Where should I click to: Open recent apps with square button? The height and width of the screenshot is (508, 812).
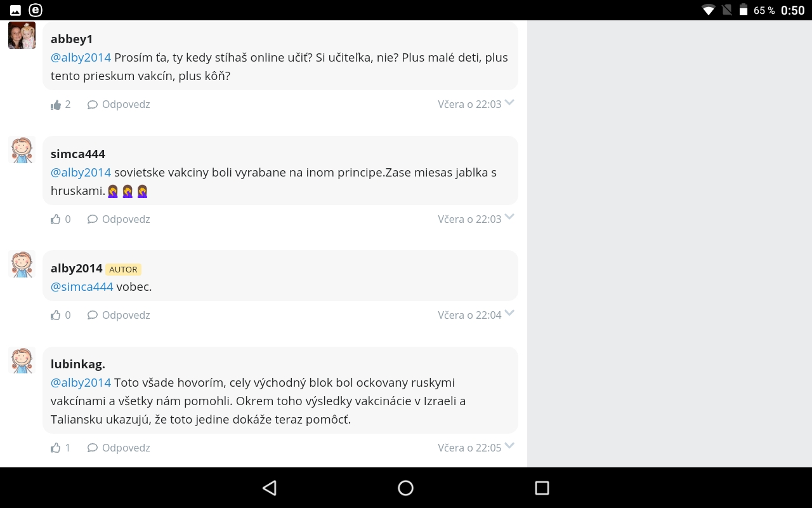pos(542,488)
